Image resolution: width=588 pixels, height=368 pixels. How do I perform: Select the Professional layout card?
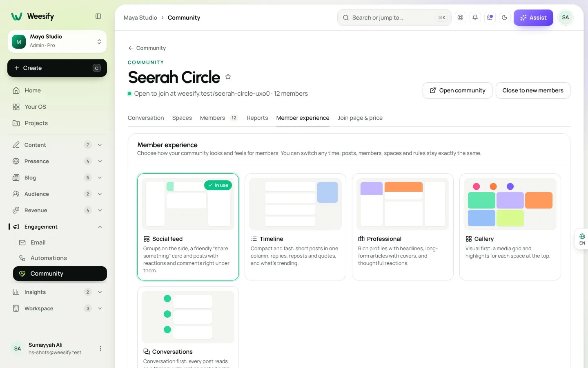[403, 227]
